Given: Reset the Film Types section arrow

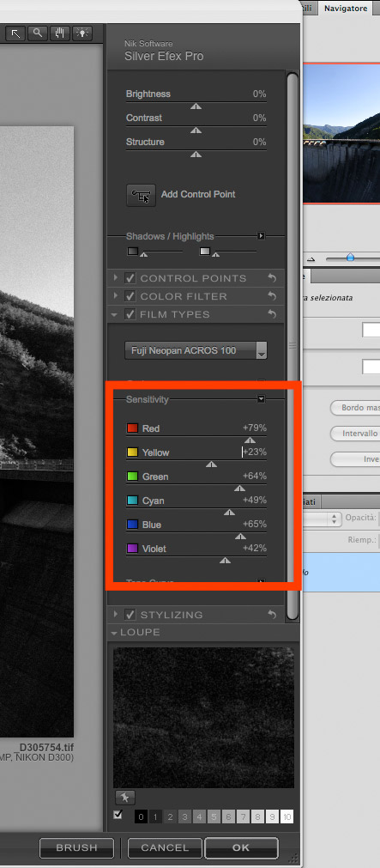Looking at the screenshot, I should 272,314.
